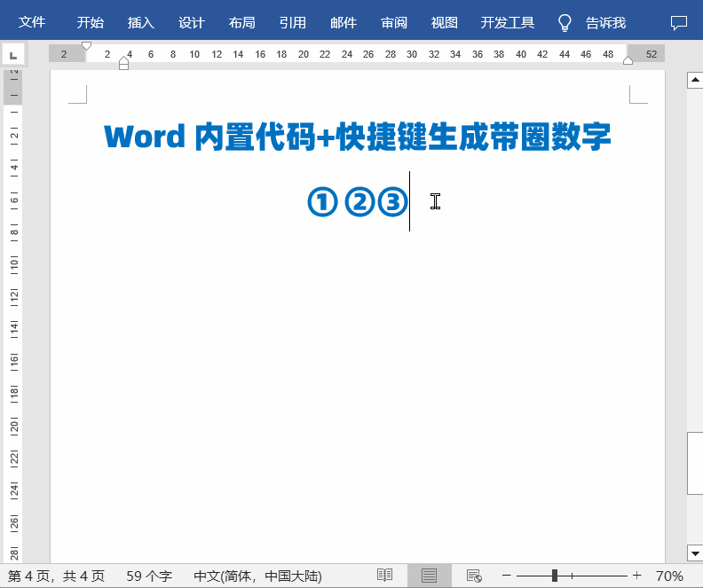Screen dimensions: 703x588
Task: Open the 布局 ribbon tab
Action: pos(242,22)
